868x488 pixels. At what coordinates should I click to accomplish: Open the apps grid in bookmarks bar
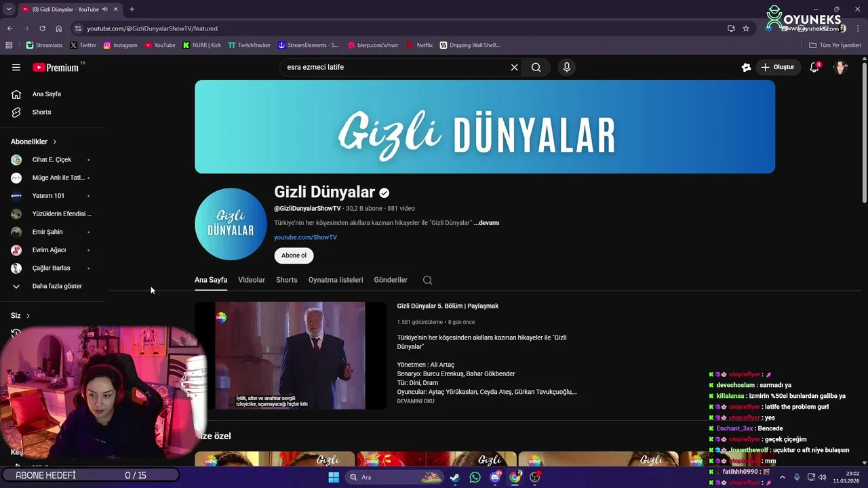click(x=9, y=45)
